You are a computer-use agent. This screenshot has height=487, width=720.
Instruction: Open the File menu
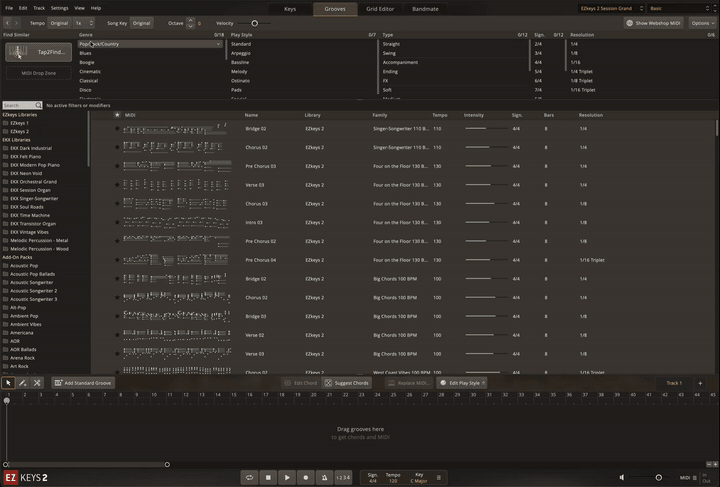[9, 8]
